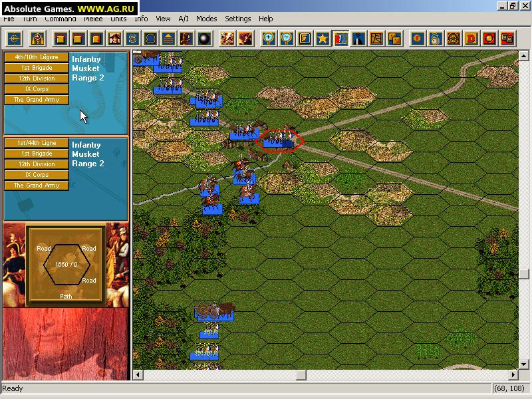The height and width of the screenshot is (399, 532).
Task: Click the yellow triangle over dotted block icon
Action: point(169,39)
